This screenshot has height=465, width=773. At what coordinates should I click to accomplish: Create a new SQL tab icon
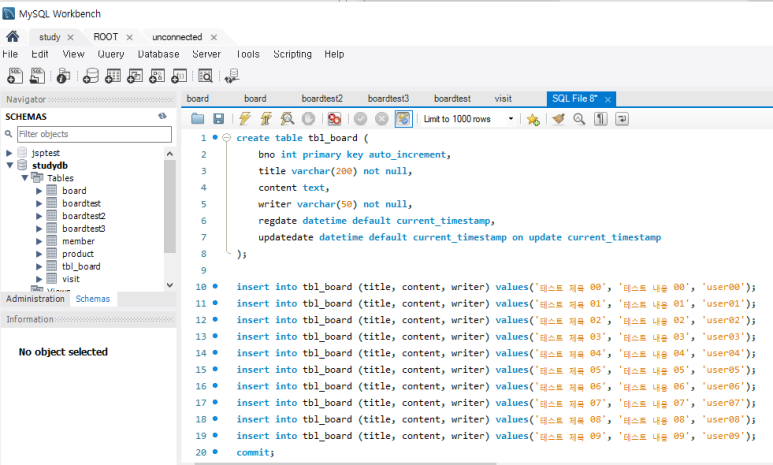[15, 75]
